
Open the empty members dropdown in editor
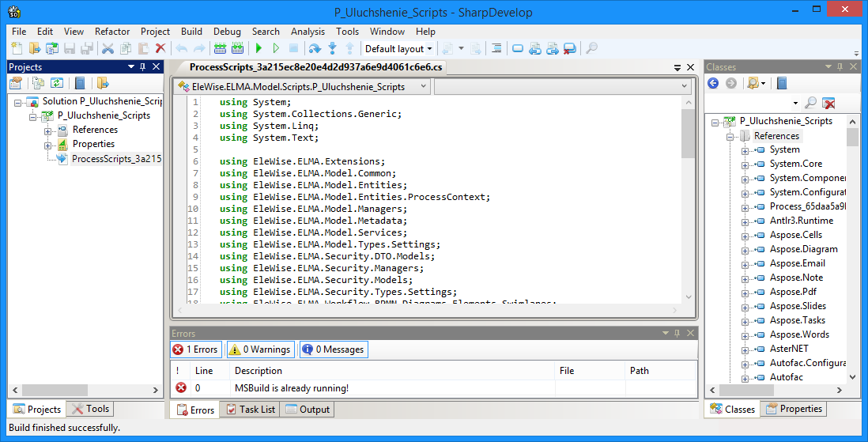562,86
